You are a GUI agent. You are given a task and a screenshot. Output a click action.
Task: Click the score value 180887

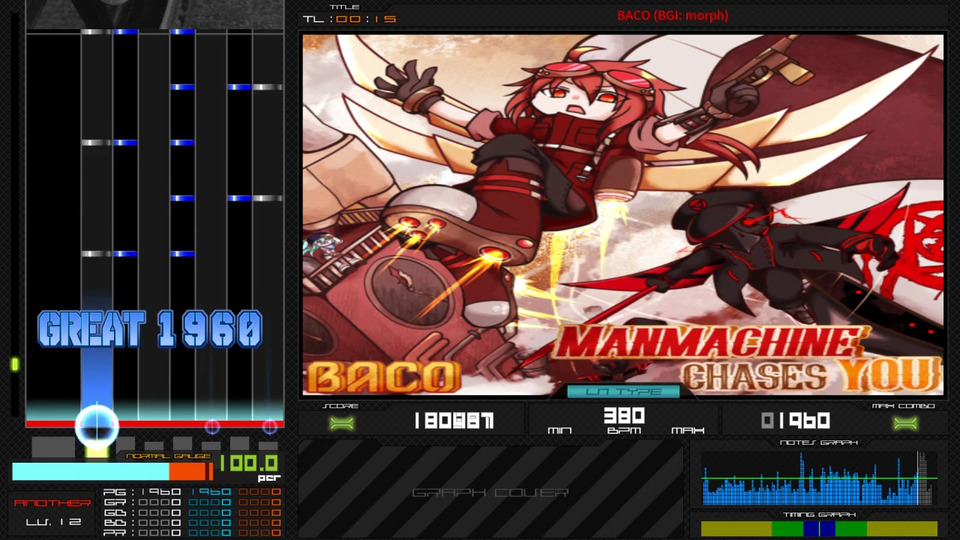(454, 421)
